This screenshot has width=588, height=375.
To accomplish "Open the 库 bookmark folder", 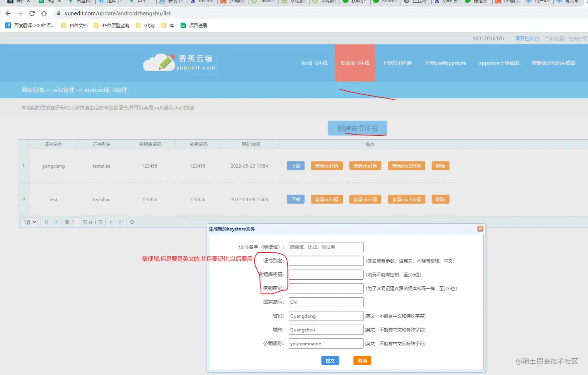I will tap(168, 26).
